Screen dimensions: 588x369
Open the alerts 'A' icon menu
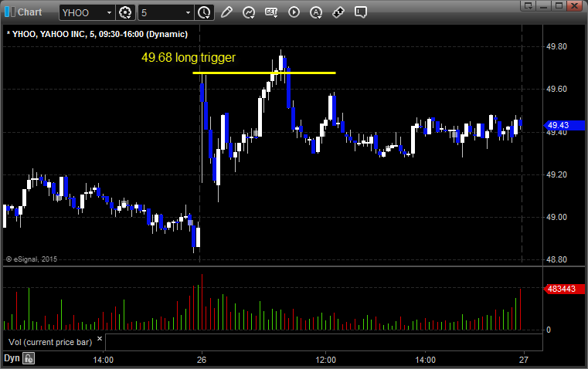point(316,12)
